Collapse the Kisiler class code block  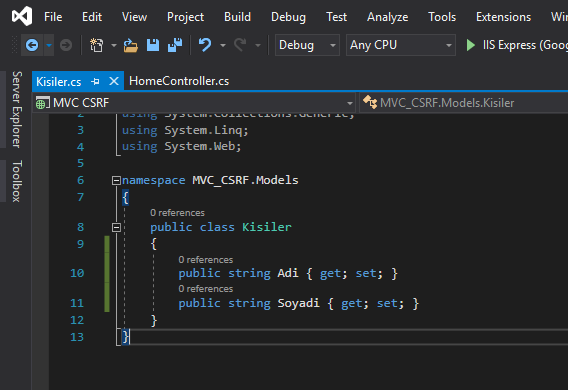tap(116, 227)
